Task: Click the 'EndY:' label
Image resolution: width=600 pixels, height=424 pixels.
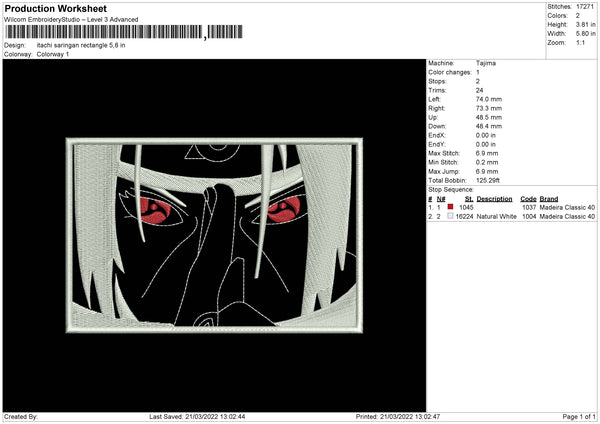Action: click(x=437, y=145)
